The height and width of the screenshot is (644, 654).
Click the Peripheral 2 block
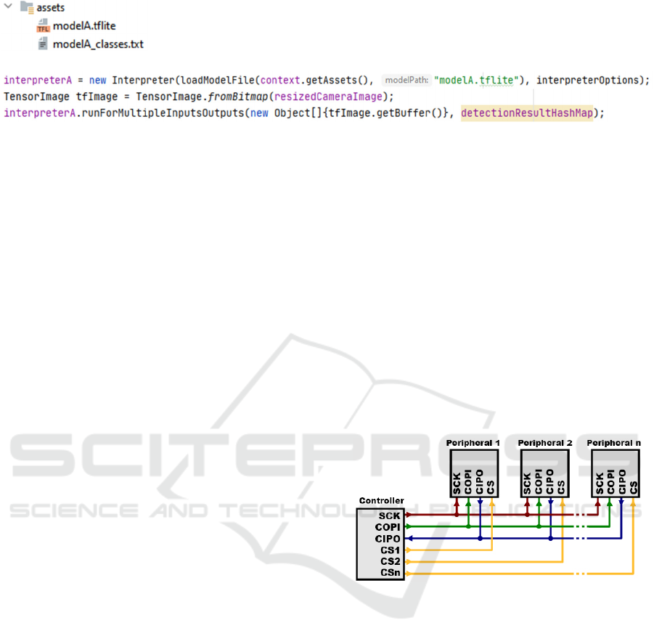(x=545, y=473)
